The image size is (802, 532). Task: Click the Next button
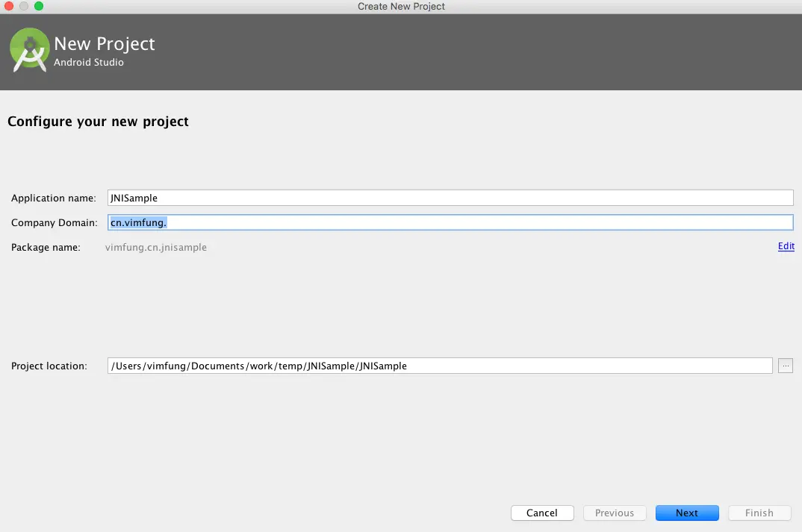point(687,513)
